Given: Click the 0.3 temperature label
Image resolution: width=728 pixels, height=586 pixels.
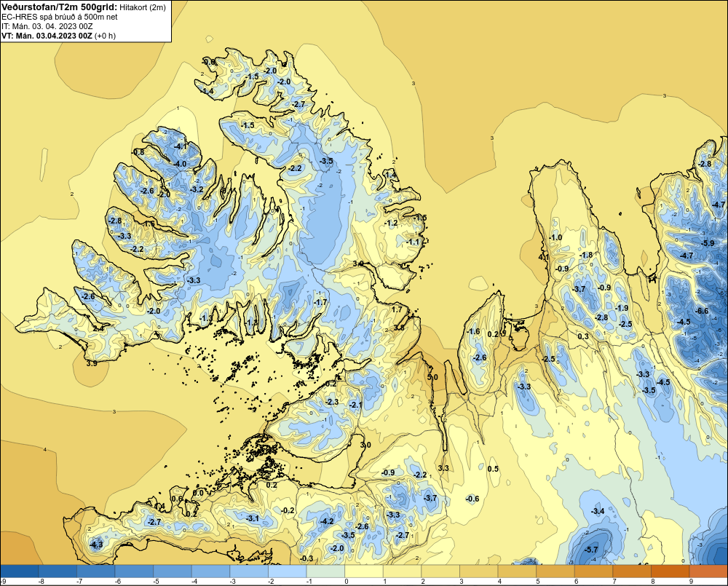Looking at the screenshot, I should (583, 336).
